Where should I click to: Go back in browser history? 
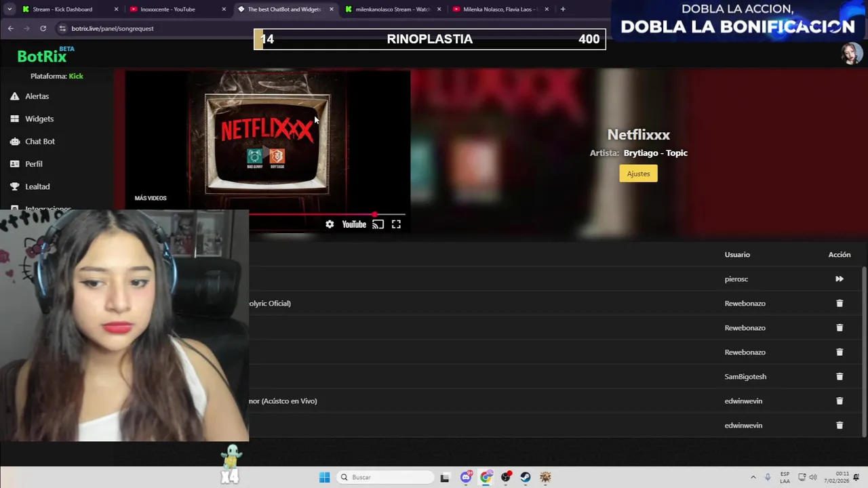coord(10,28)
